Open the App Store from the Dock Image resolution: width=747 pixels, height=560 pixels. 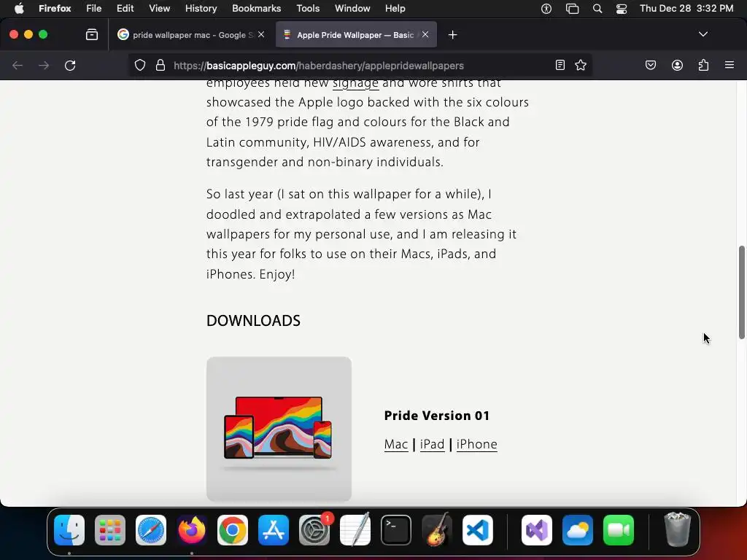pos(274,530)
